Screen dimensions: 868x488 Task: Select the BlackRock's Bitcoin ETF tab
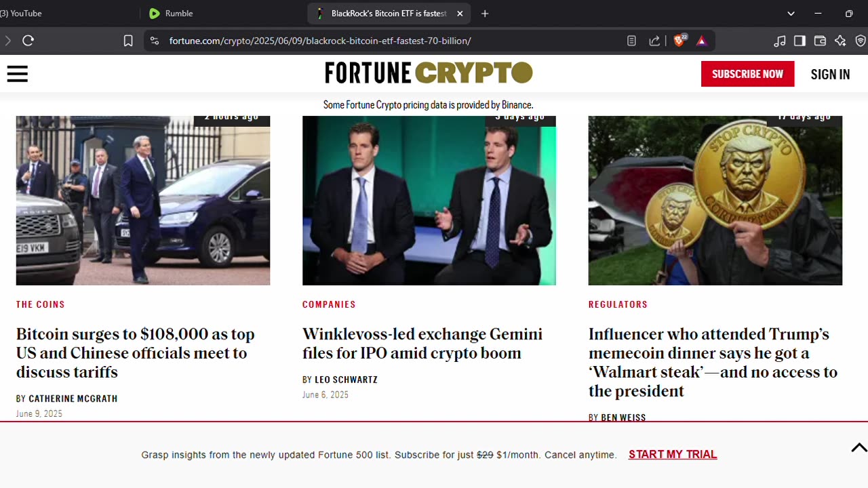point(389,14)
